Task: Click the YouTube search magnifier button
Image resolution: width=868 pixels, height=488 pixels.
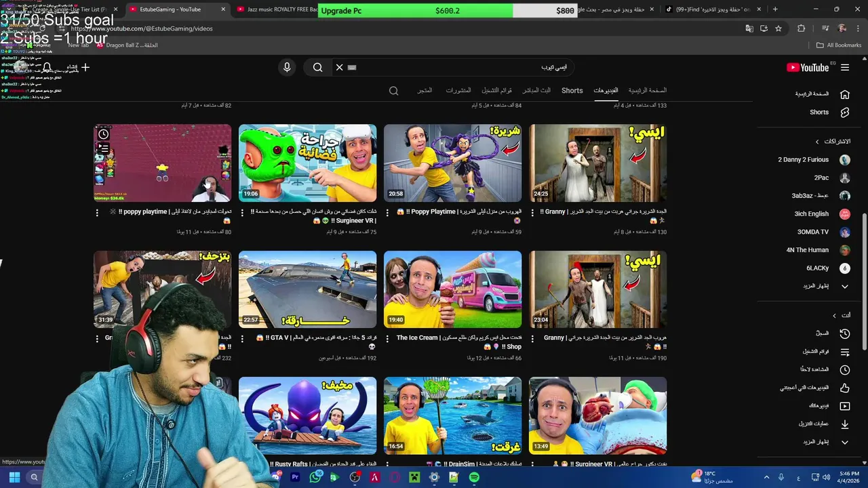Action: [x=317, y=67]
